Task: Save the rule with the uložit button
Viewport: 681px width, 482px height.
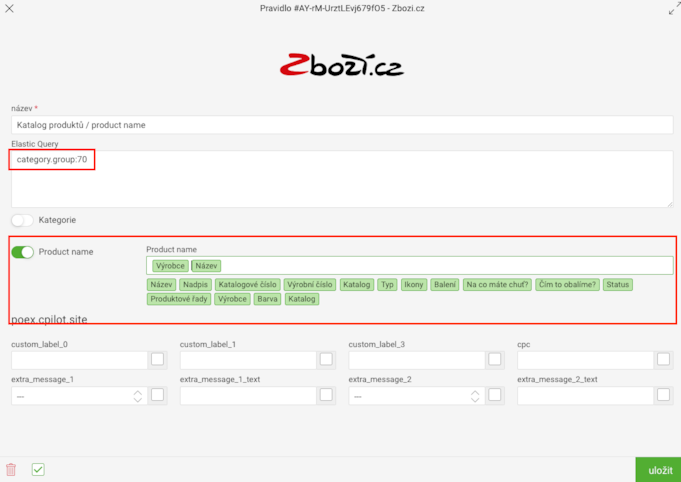Action: coord(660,470)
